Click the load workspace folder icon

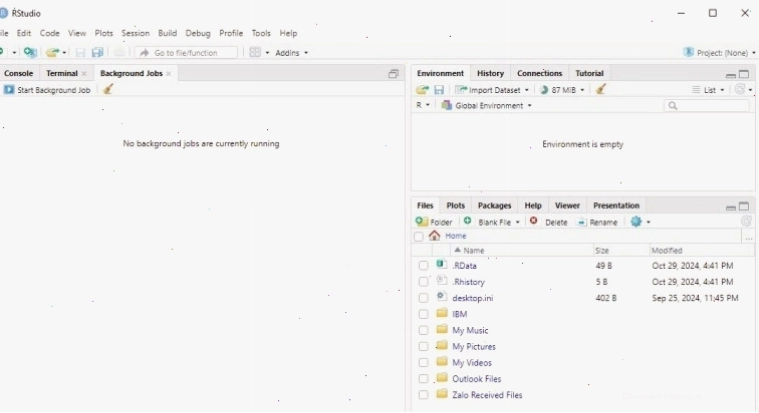(422, 90)
